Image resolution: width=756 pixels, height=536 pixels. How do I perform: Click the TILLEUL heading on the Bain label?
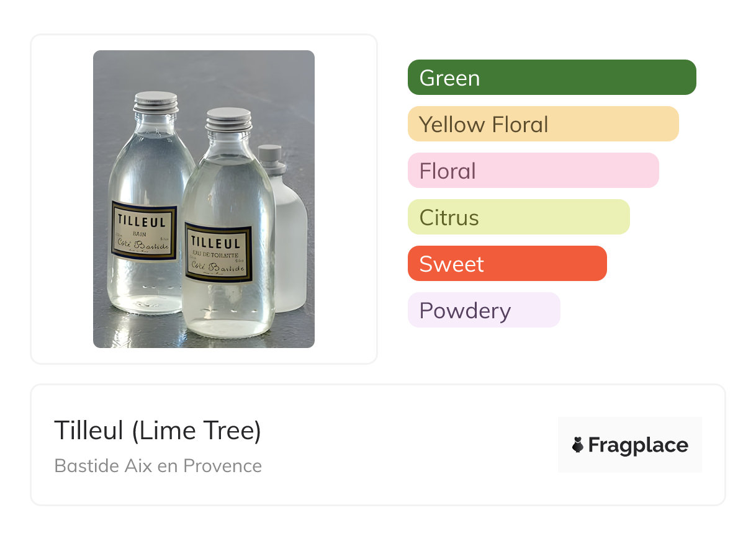coord(142,220)
